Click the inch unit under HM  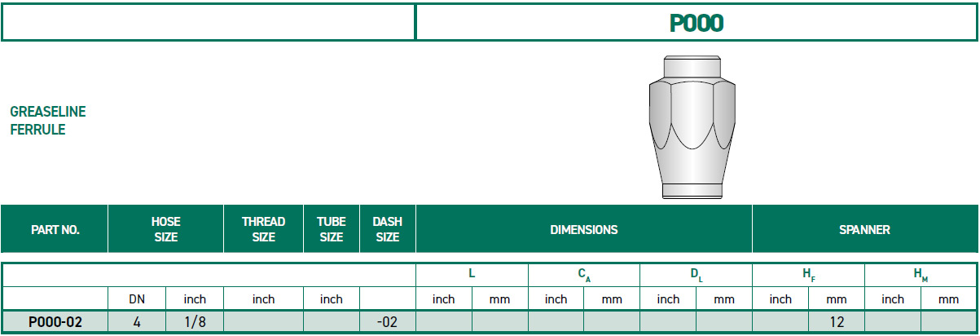coord(893,299)
